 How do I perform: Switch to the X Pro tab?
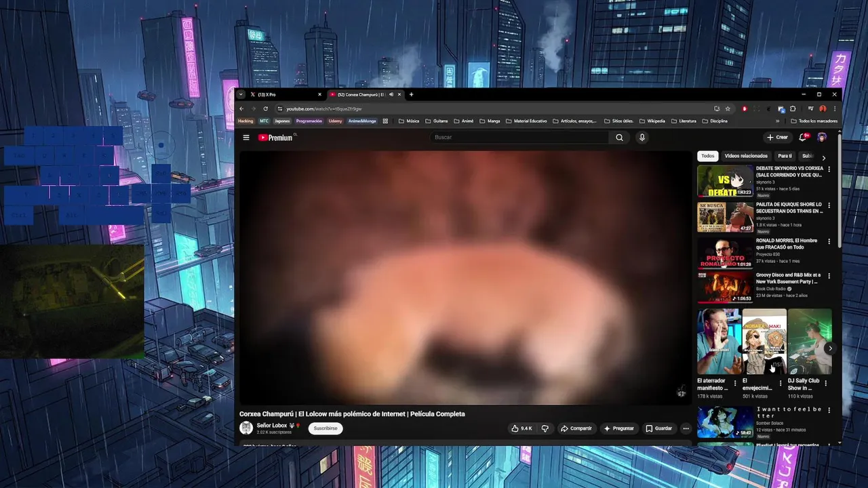[x=285, y=94]
